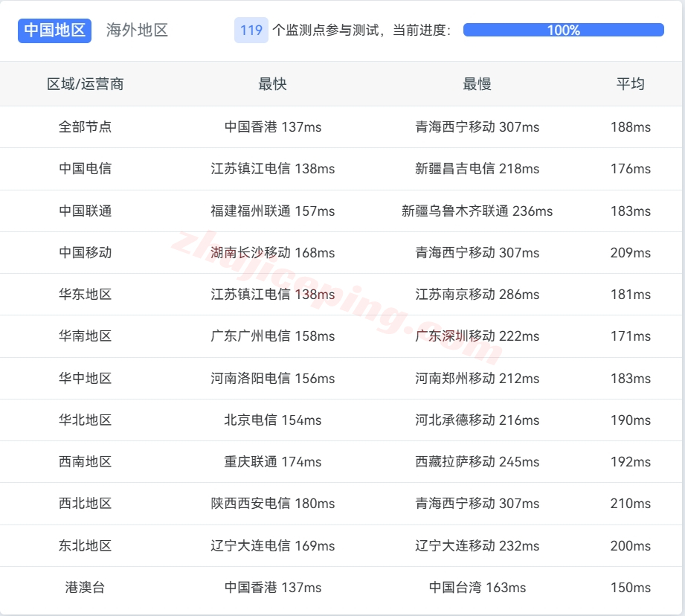The height and width of the screenshot is (616, 685).
Task: Click the 最慢 column header
Action: coord(477,84)
